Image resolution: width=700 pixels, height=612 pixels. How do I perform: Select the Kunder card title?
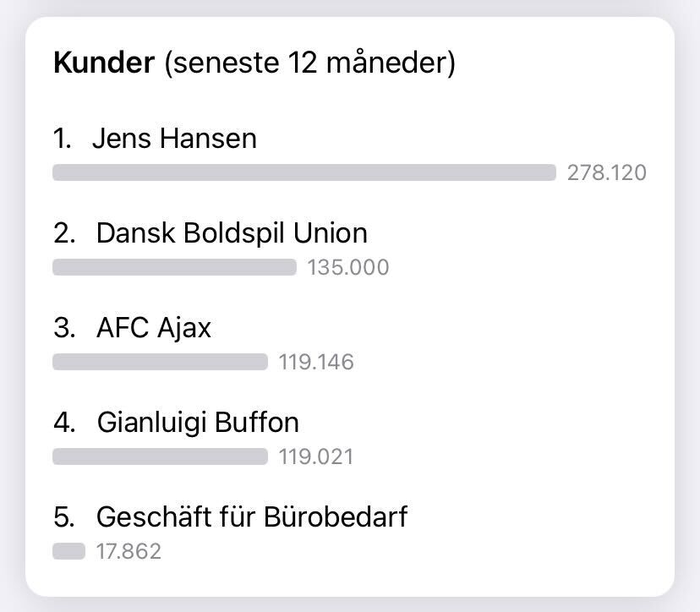click(104, 62)
